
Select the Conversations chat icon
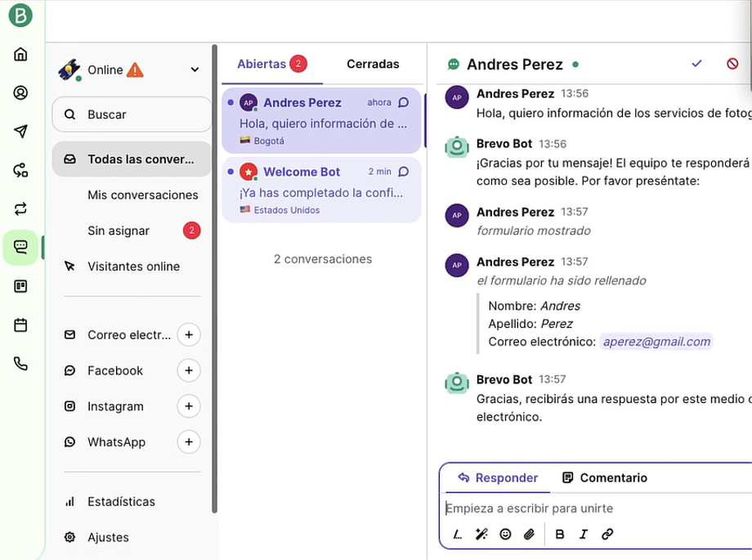click(20, 247)
